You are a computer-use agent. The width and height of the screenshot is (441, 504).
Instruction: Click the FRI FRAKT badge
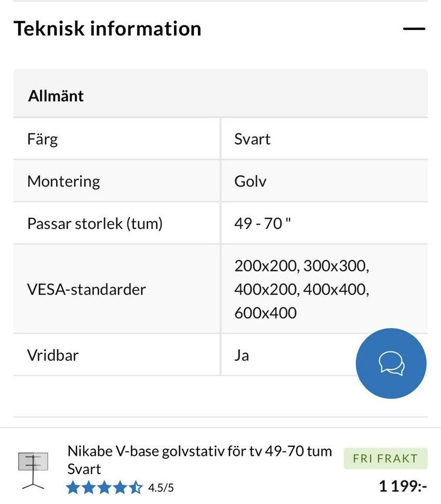[385, 458]
